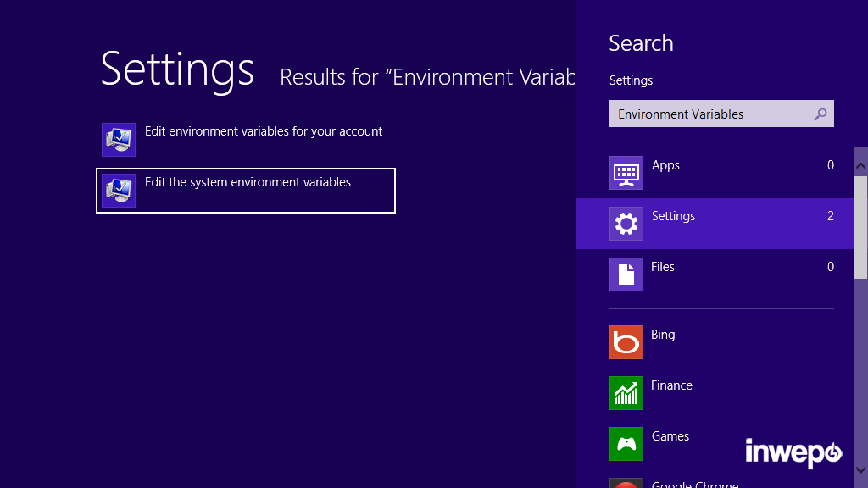Click the account environment variables icon
This screenshot has width=868, height=488.
[119, 140]
